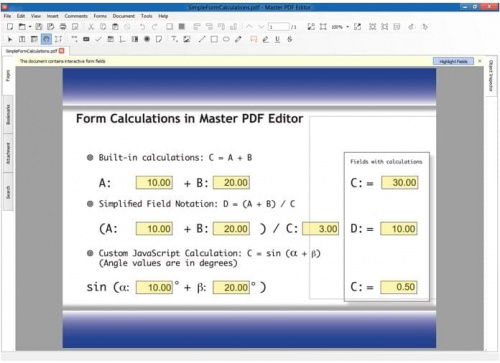Image resolution: width=500 pixels, height=363 pixels.
Task: Open the Bookmarks side tab
Action: click(8, 115)
